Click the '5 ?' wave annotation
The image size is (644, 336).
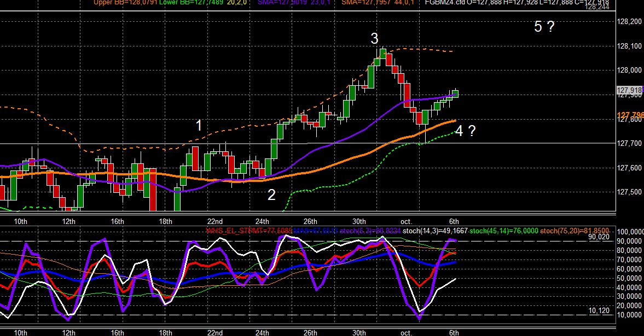544,27
